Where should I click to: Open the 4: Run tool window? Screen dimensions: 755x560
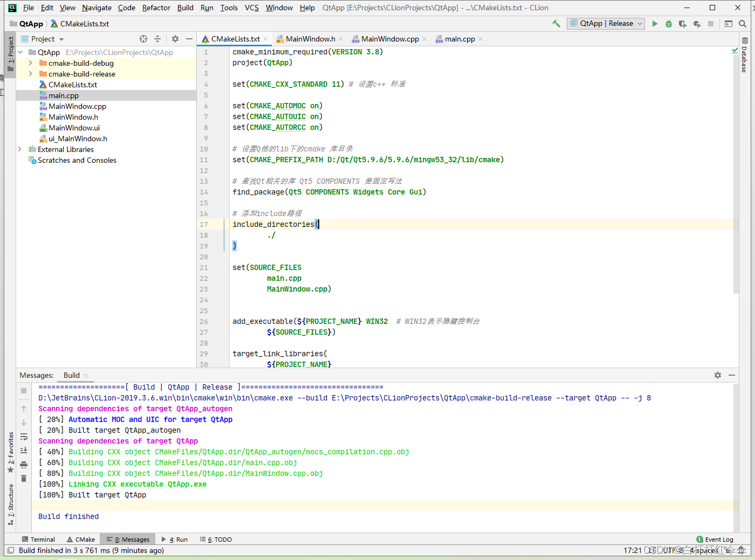click(x=174, y=539)
